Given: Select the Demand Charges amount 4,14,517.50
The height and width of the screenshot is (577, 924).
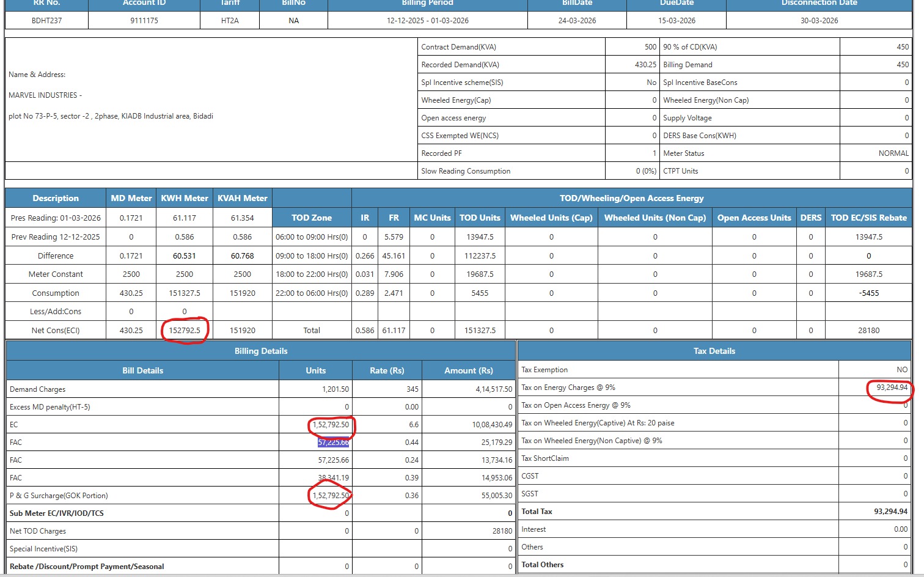Looking at the screenshot, I should tap(494, 389).
